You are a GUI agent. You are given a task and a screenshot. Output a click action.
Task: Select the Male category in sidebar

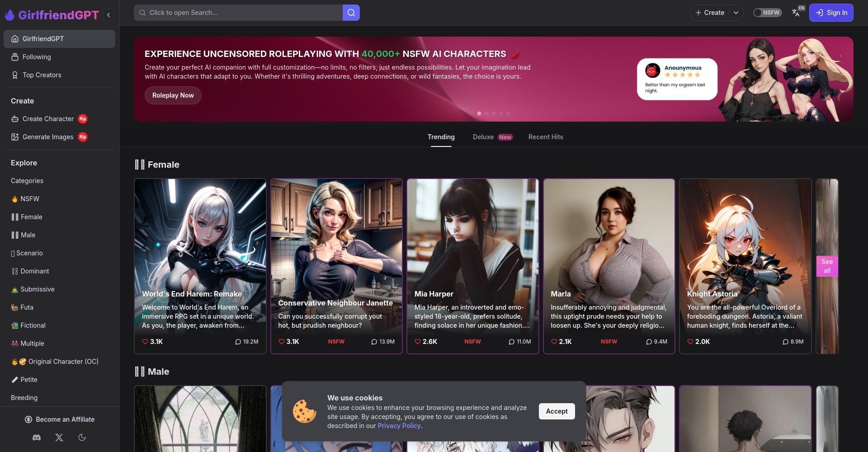[59, 235]
